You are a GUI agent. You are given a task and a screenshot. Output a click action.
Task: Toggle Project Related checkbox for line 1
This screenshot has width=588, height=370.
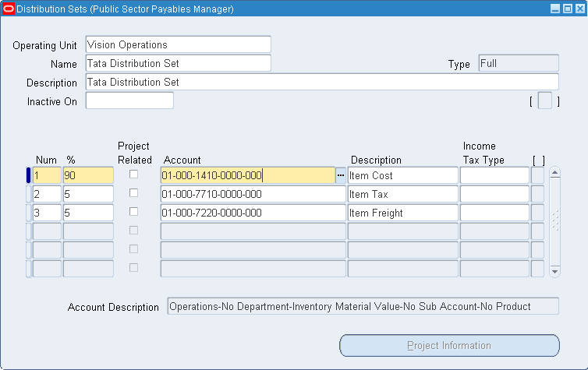133,174
